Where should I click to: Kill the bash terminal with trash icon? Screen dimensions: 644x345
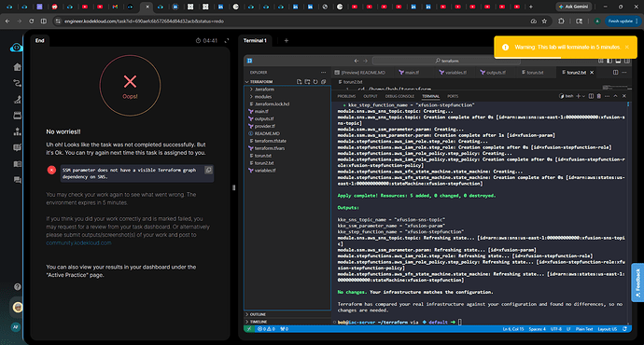click(x=599, y=96)
